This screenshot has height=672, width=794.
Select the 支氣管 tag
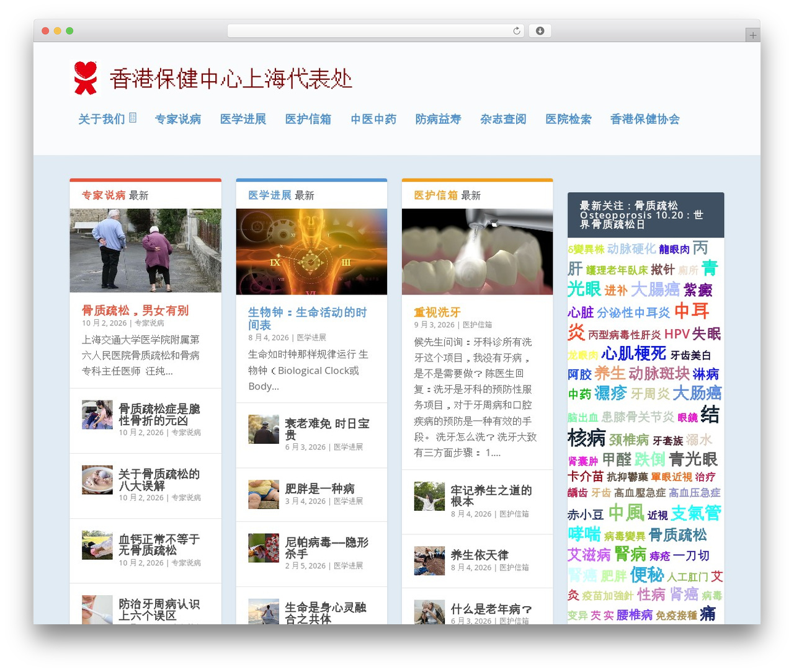tap(696, 513)
